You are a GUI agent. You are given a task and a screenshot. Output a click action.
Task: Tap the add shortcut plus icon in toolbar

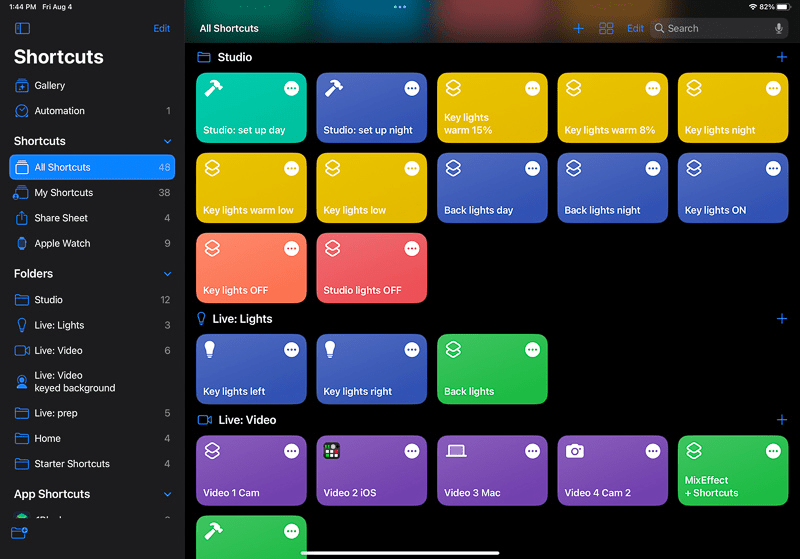[578, 28]
